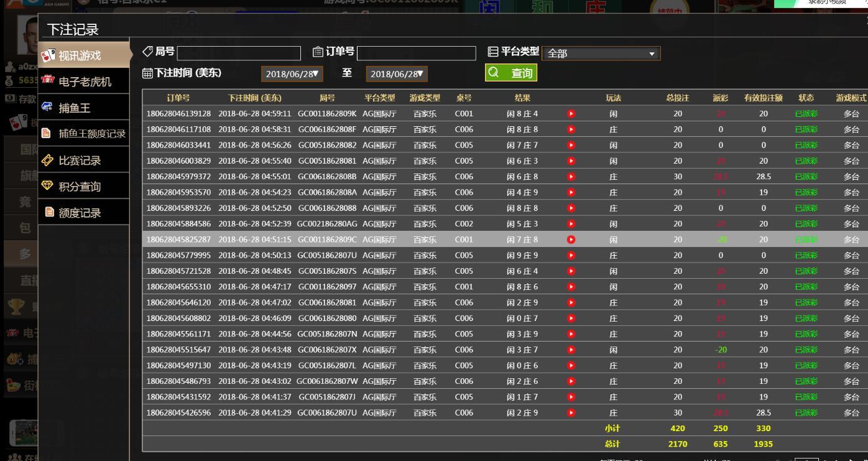Play replay for order 180628045655310
Image resolution: width=868 pixels, height=461 pixels.
coord(571,287)
